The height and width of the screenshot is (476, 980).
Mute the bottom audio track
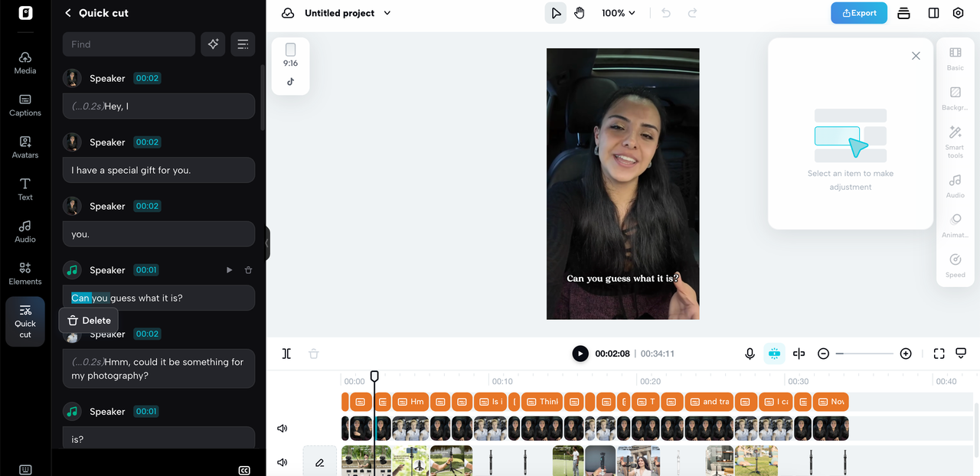[x=282, y=461]
